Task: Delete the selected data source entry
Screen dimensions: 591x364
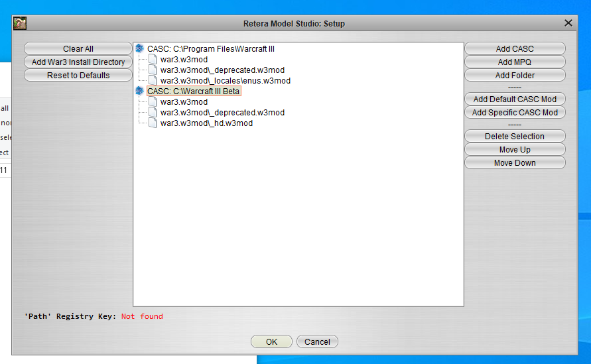Action: [x=515, y=136]
